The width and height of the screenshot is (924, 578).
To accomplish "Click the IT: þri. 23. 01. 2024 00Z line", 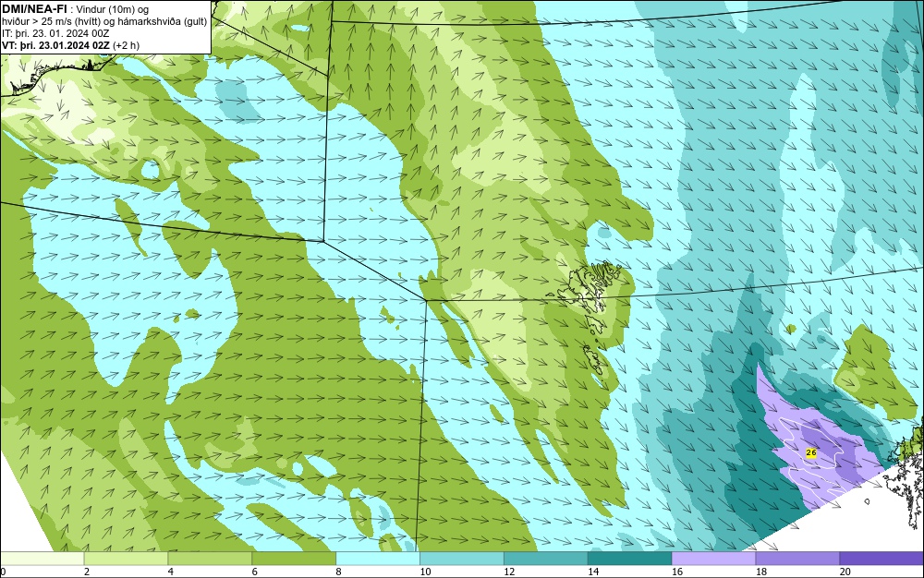I will click(x=55, y=33).
